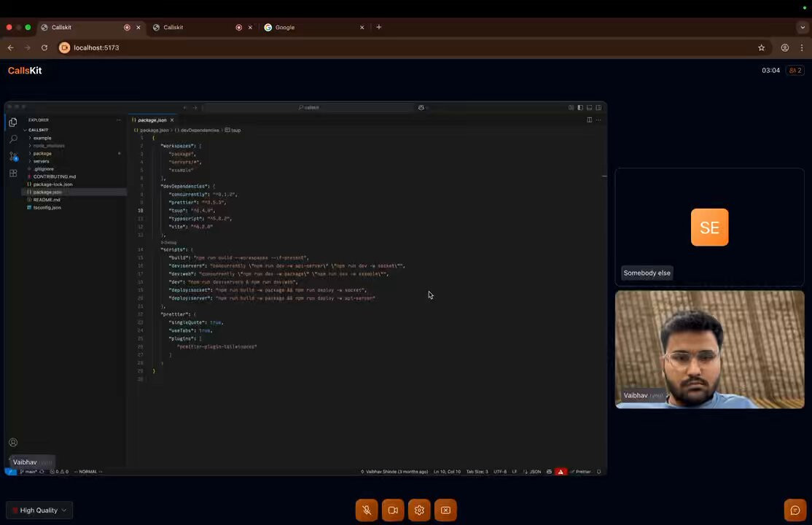Expand the node_modules folder
The height and width of the screenshot is (525, 812).
(x=49, y=146)
